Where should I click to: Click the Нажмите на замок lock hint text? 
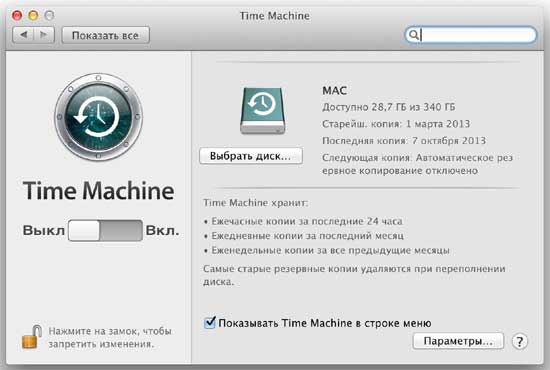[x=110, y=337]
